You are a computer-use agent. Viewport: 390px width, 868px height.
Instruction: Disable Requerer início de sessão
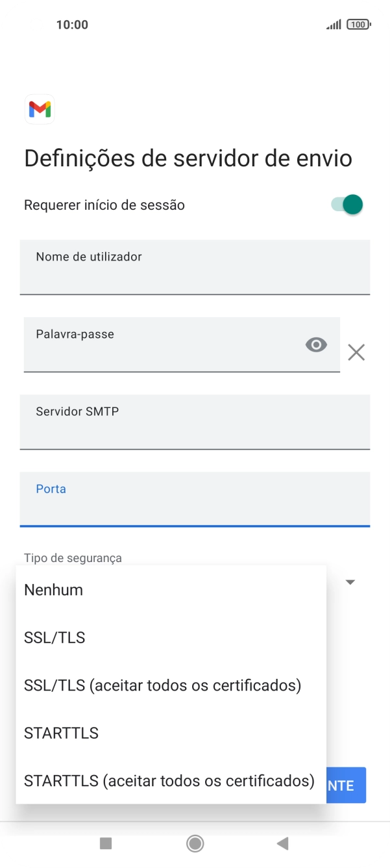point(345,204)
